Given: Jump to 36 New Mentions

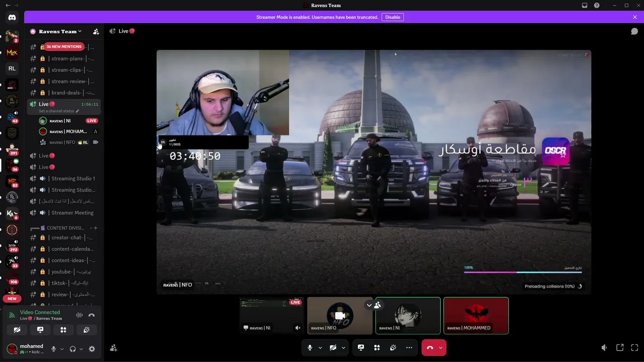Looking at the screenshot, I should click(64, 47).
